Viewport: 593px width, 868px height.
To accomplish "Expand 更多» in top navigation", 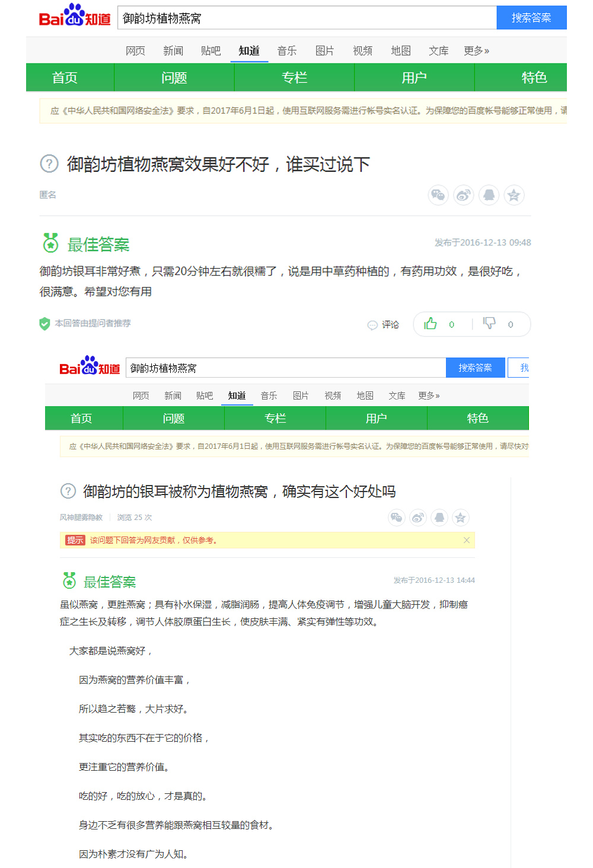I will click(x=477, y=51).
